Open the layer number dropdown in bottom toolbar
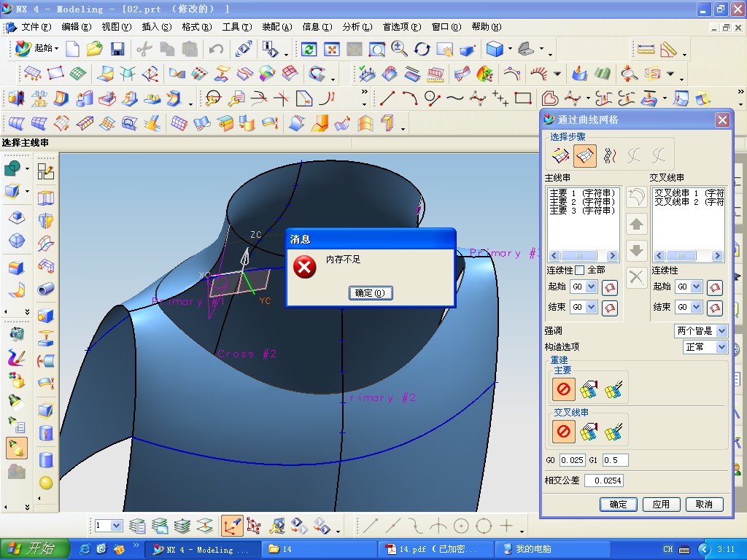The image size is (747, 560). 117,526
